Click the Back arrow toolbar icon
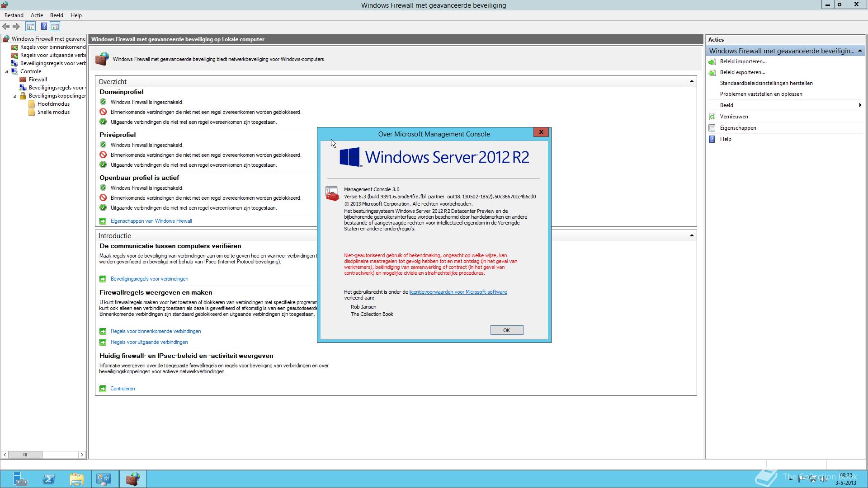This screenshot has width=868, height=488. click(x=6, y=27)
